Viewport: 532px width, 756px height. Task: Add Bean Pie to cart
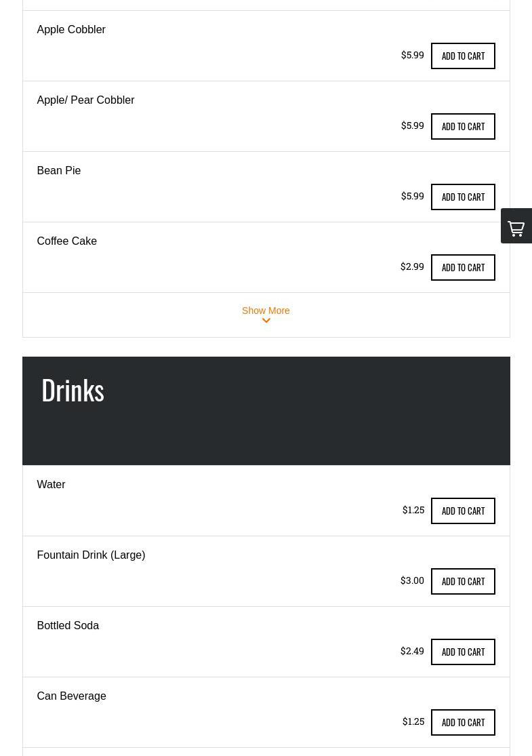point(463,197)
